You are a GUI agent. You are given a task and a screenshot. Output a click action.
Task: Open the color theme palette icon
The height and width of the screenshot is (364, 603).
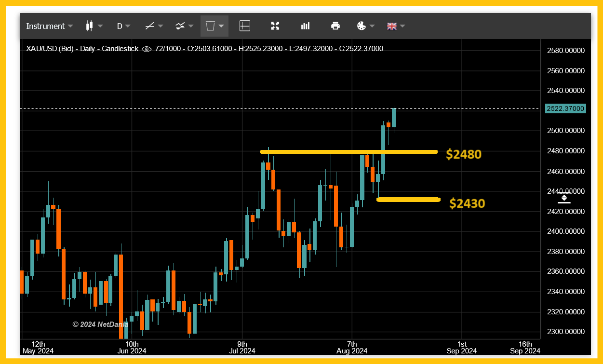coord(362,26)
